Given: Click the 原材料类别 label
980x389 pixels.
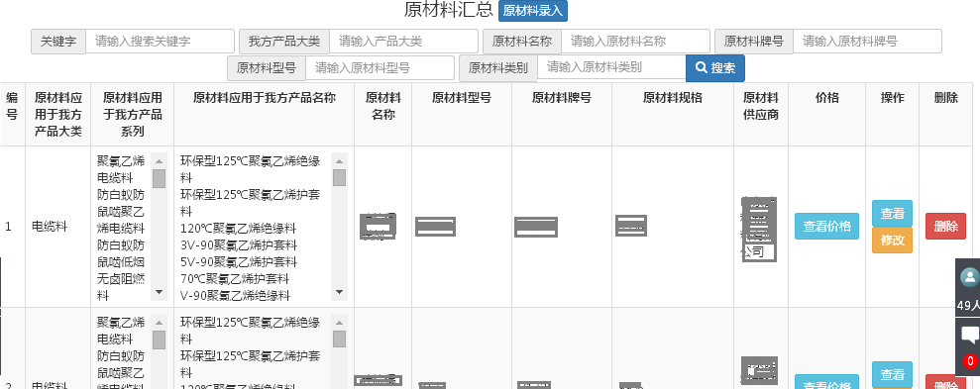Looking at the screenshot, I should pos(498,67).
